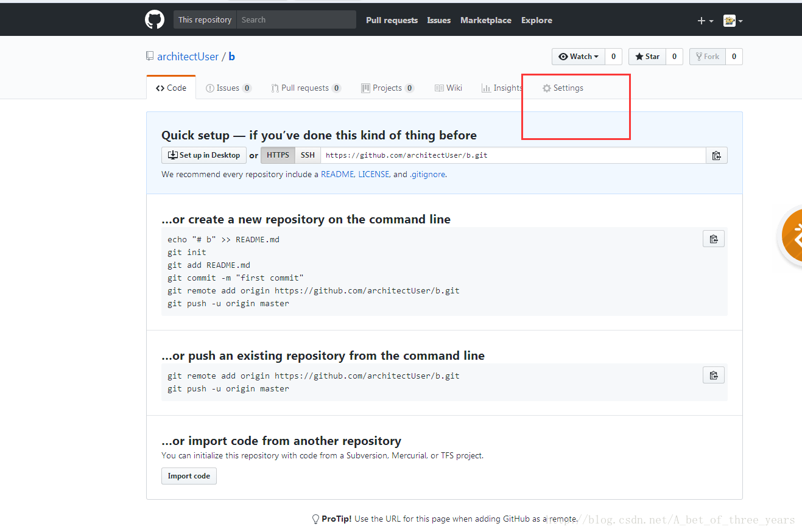Open the user avatar menu
The height and width of the screenshot is (532, 802).
733,21
